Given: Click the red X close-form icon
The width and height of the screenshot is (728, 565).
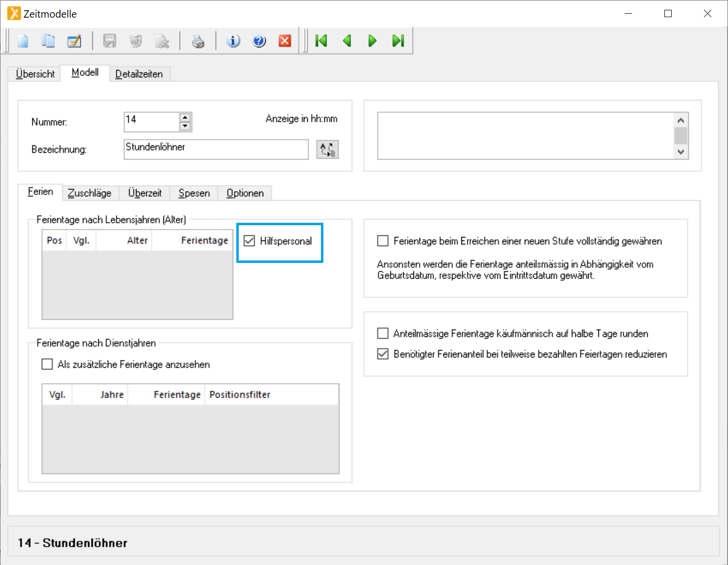Looking at the screenshot, I should click(x=285, y=41).
